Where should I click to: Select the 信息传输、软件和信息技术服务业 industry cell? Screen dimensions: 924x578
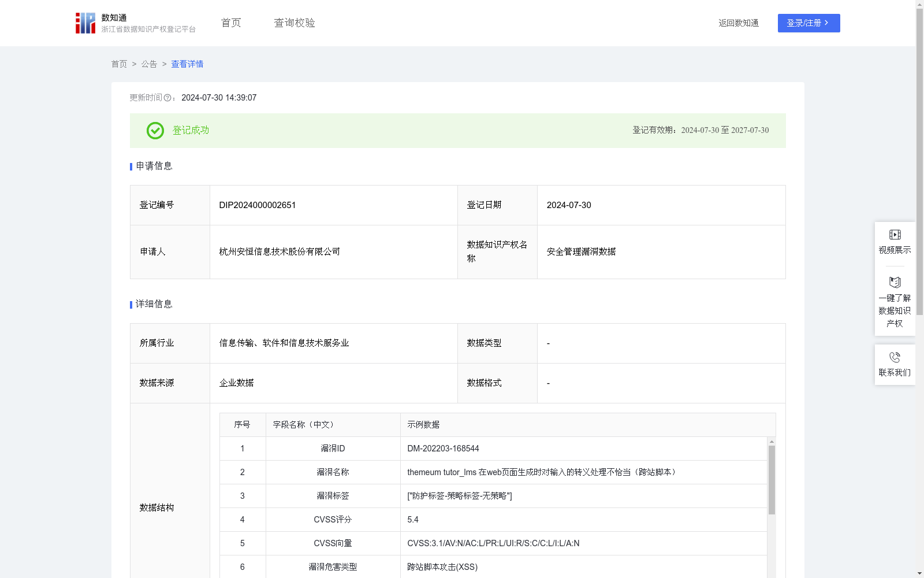[334, 343]
